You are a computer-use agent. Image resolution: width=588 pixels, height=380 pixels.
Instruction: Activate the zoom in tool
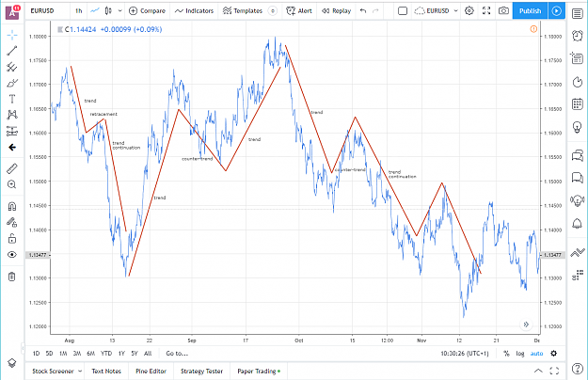pyautogui.click(x=12, y=184)
